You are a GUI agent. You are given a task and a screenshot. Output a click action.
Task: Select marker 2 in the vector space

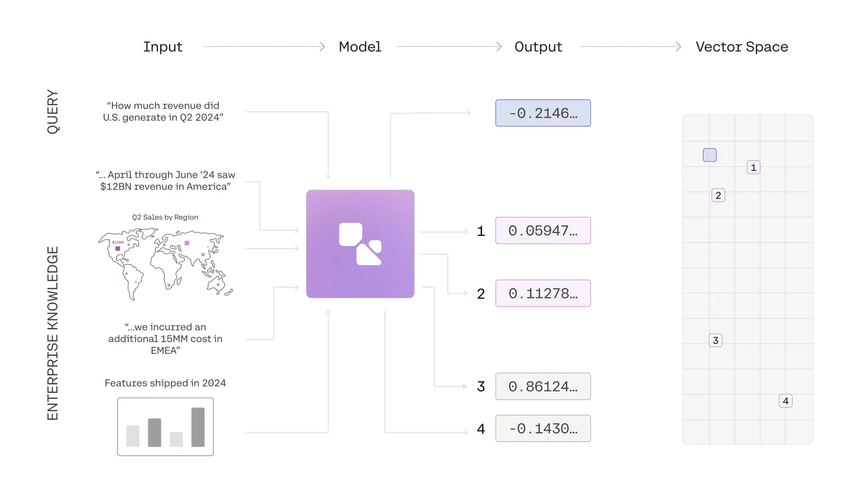(718, 195)
